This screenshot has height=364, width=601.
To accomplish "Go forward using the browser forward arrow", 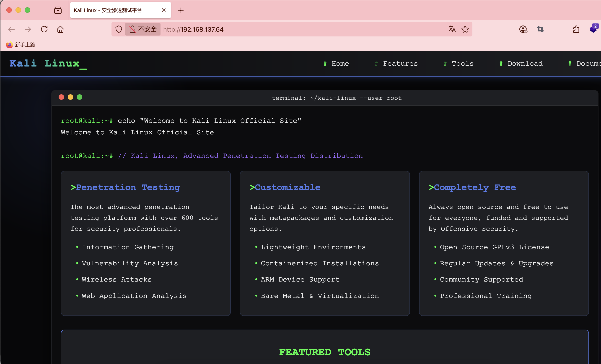I will pos(28,29).
